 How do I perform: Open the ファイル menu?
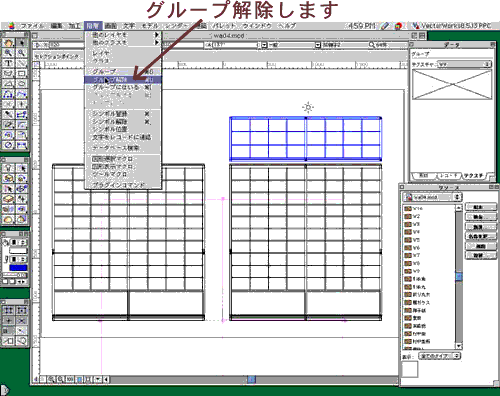[32, 26]
